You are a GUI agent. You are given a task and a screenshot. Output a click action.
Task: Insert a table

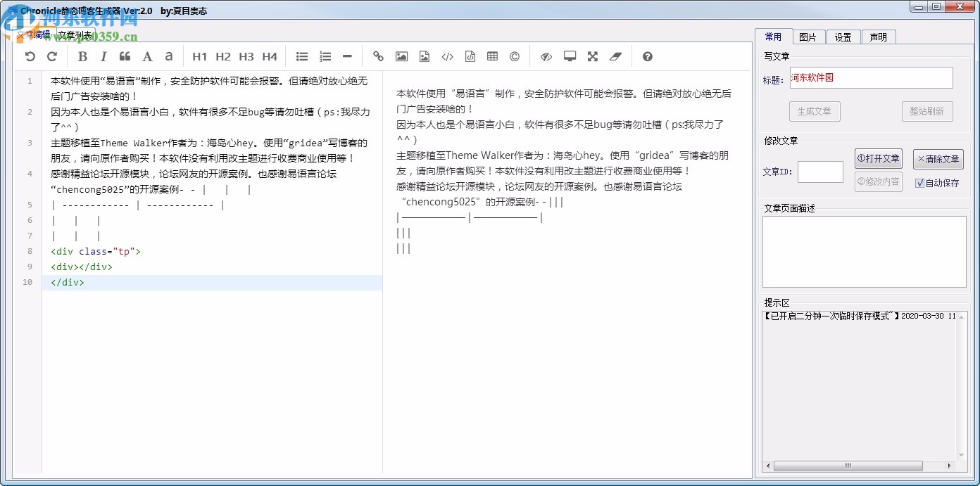point(492,56)
